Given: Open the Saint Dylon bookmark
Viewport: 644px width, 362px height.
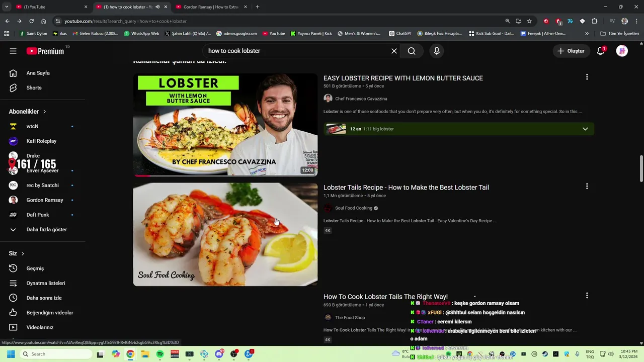Looking at the screenshot, I should pos(33,34).
